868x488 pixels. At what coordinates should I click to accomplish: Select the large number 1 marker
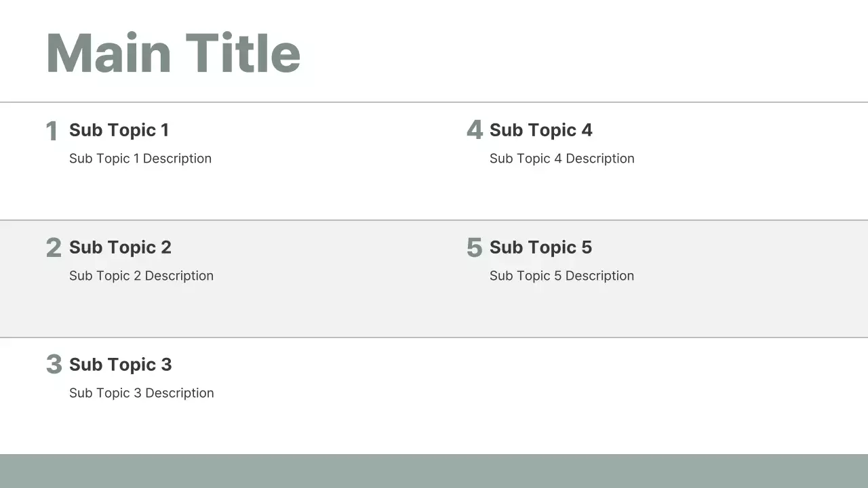[52, 131]
